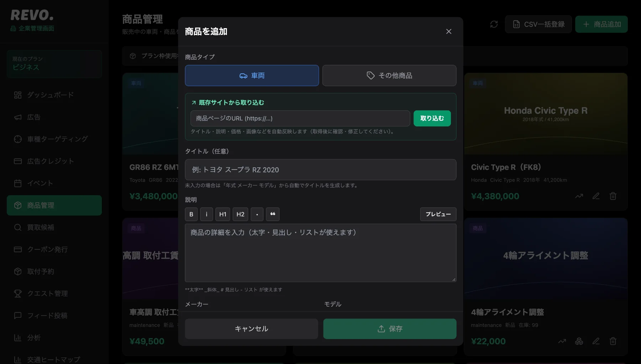Apply italic formatting with the i button

[x=207, y=214]
